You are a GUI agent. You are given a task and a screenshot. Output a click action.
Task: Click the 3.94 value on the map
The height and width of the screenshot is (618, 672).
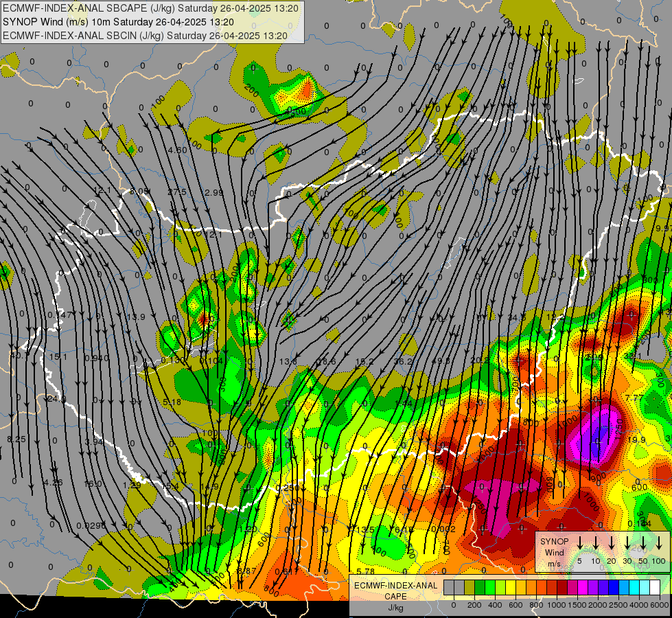(x=94, y=442)
